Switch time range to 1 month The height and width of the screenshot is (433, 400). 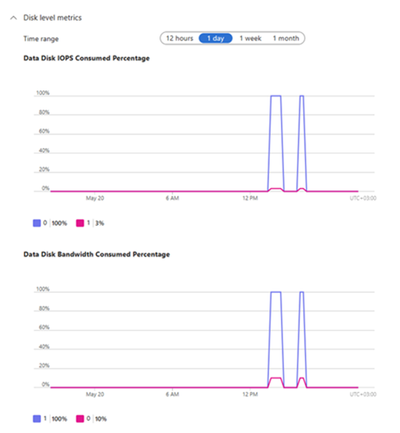click(286, 38)
